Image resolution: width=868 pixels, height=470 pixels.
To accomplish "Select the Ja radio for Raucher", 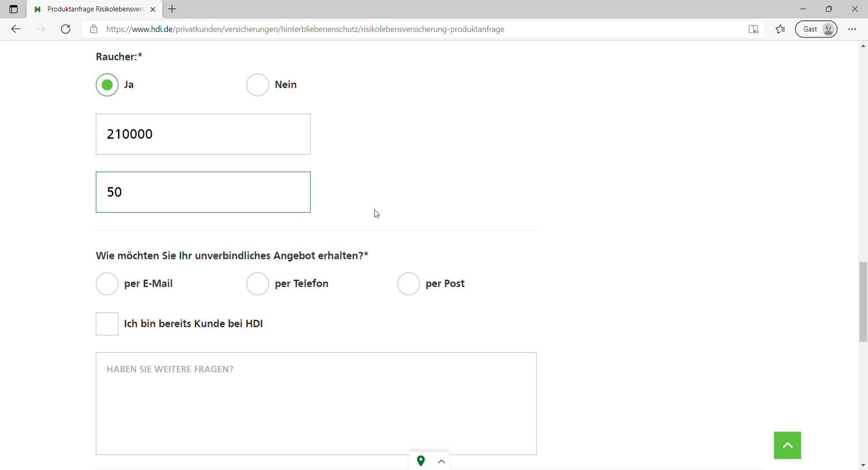I will 107,85.
